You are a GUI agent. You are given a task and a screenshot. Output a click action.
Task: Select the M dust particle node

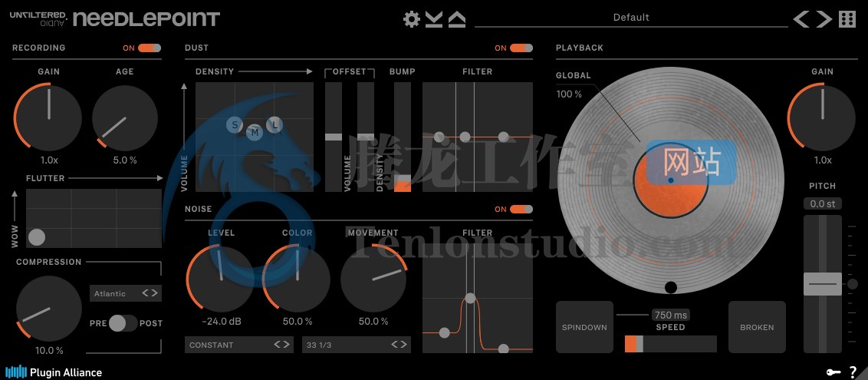(x=255, y=132)
